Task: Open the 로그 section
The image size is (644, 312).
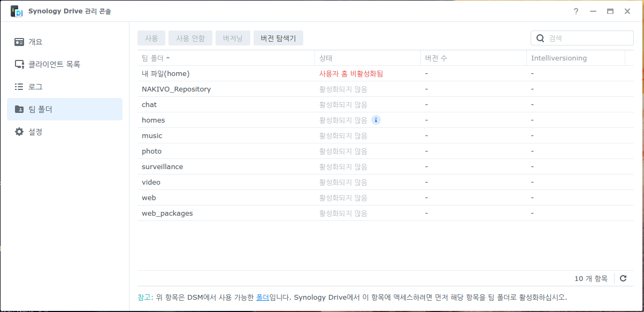Action: (65, 87)
